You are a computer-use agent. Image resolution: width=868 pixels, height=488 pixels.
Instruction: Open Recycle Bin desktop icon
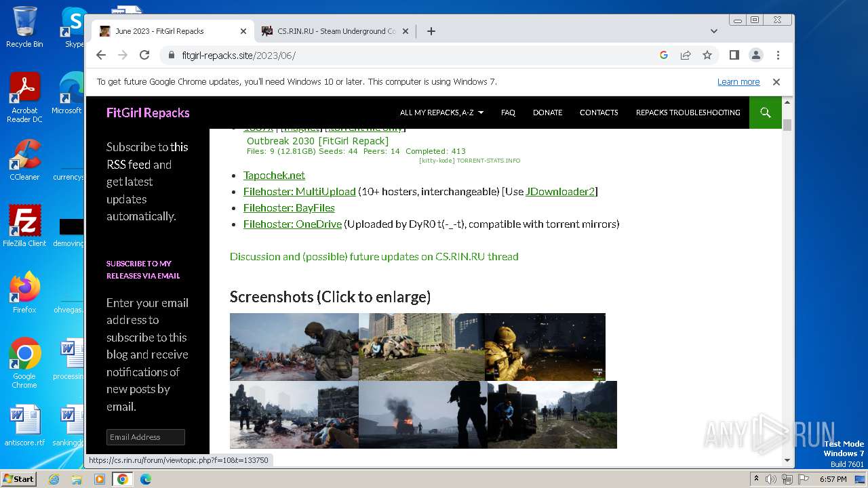click(24, 27)
